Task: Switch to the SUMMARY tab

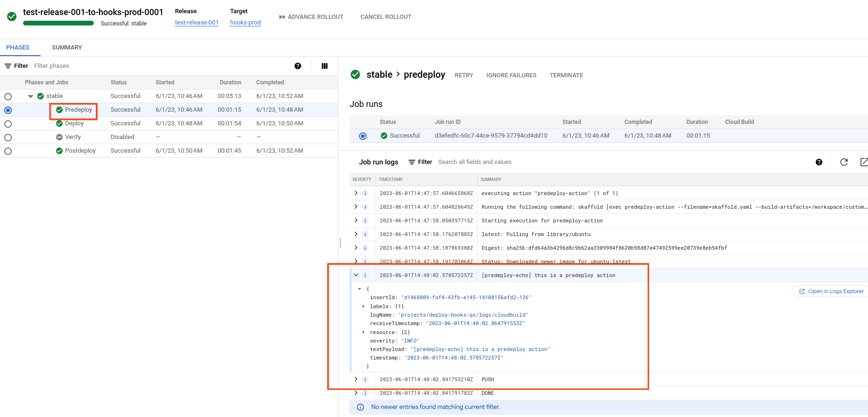Action: point(67,48)
